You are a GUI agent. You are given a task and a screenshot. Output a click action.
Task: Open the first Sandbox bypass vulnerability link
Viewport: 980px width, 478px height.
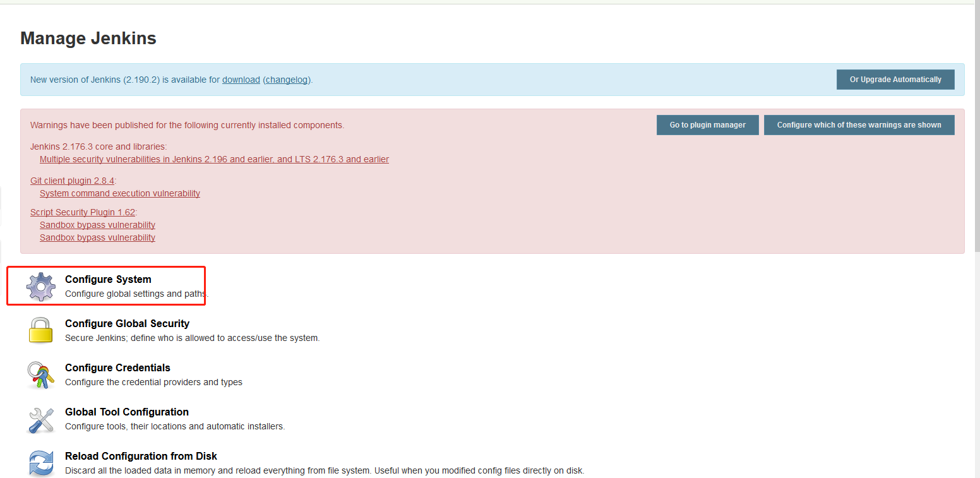[97, 225]
